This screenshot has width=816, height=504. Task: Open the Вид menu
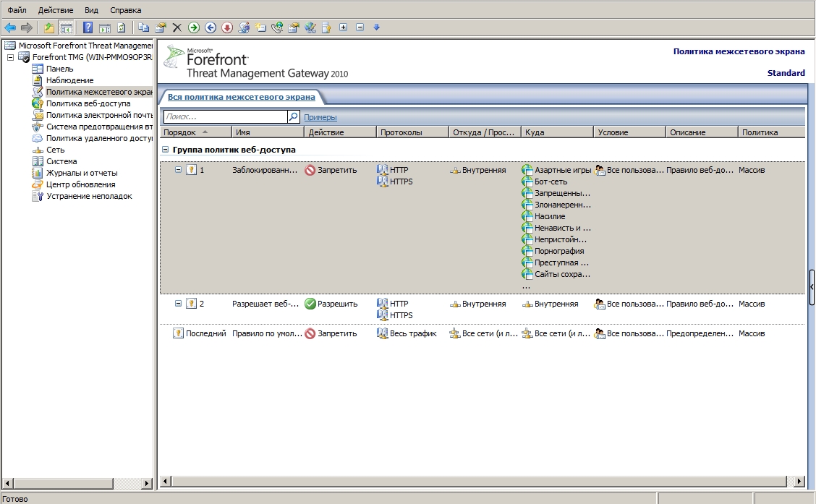(91, 10)
